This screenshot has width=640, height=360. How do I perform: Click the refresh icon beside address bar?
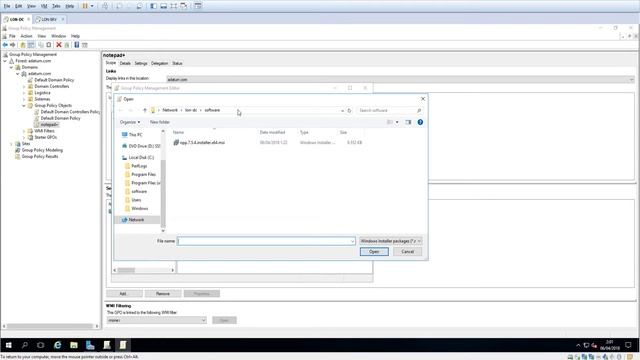[x=349, y=110]
